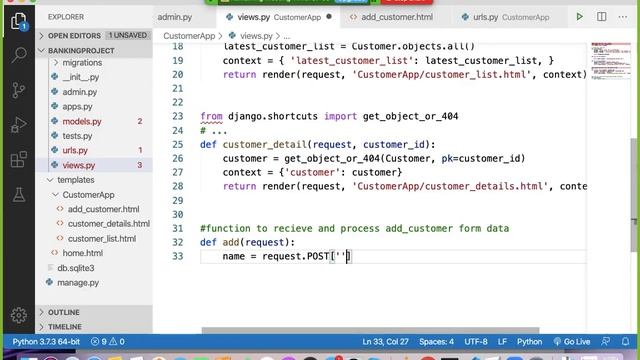Open urls.py in the explorer

(x=75, y=150)
